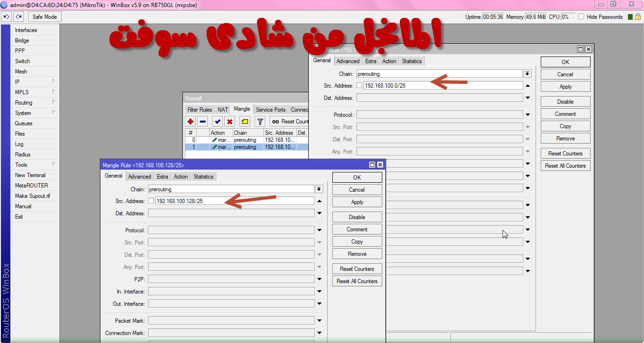Click OK in the 192.168.100.0/25 rule
644x343 pixels.
click(565, 62)
